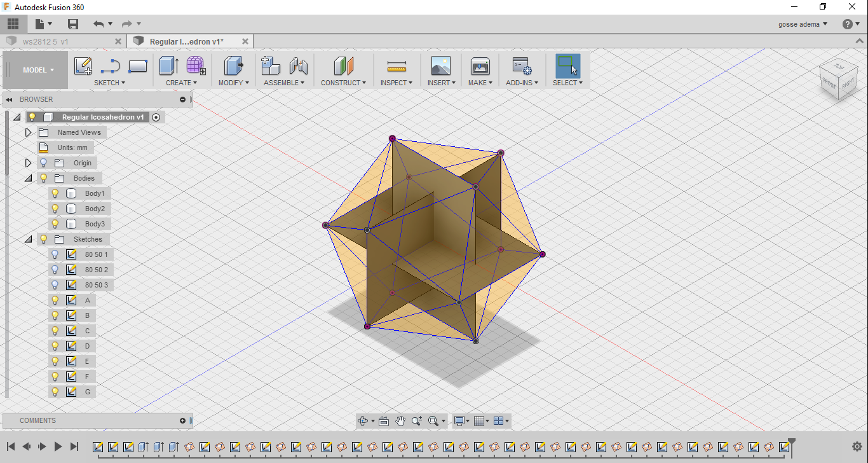
Task: Jump to the timeline beginning
Action: (11, 446)
